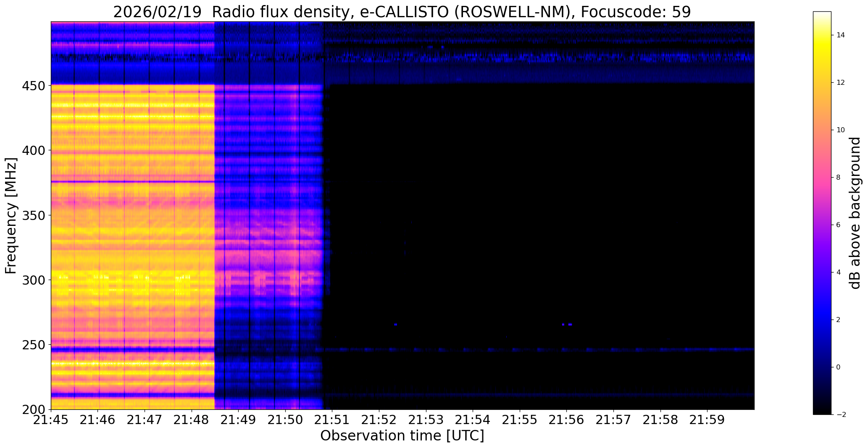Click the 300 frequency tick label

tap(33, 280)
